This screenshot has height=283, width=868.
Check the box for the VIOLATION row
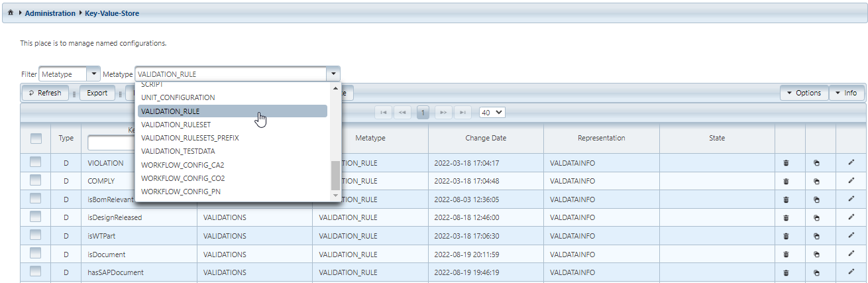tap(36, 162)
